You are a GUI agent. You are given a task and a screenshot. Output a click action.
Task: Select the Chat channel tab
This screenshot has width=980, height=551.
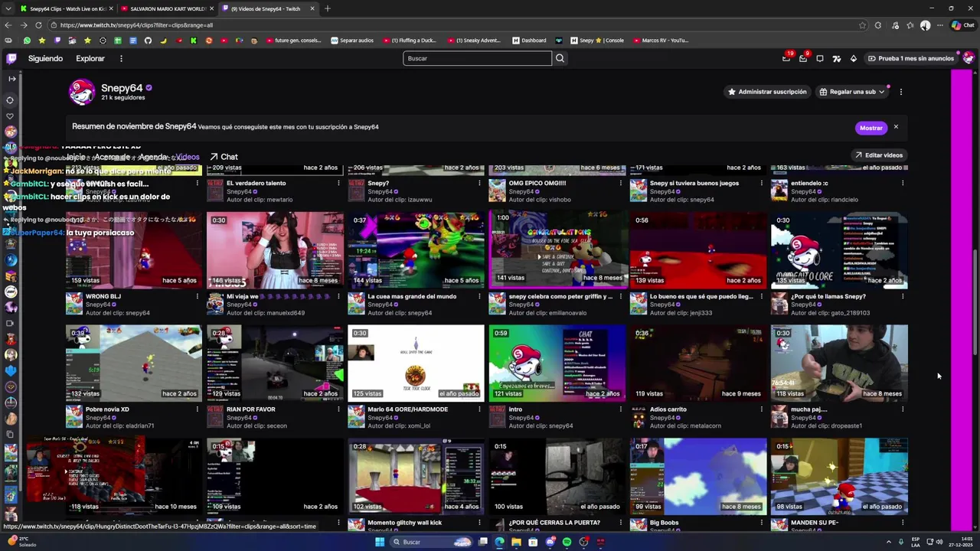[224, 157]
